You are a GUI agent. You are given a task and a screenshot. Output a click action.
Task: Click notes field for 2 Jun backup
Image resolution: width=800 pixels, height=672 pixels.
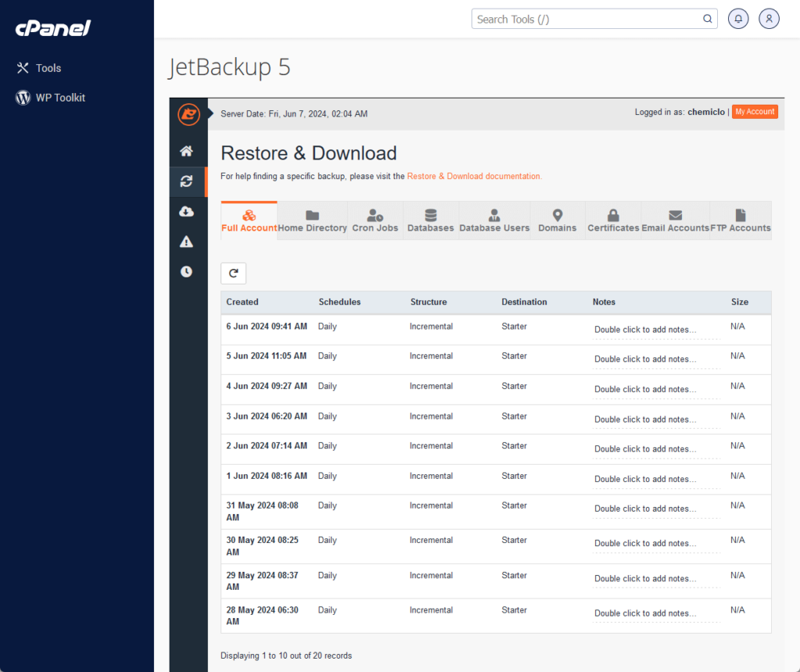[656, 449]
